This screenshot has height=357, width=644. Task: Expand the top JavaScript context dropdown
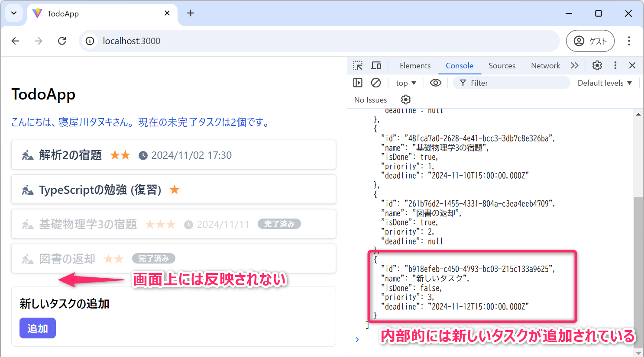tap(406, 83)
